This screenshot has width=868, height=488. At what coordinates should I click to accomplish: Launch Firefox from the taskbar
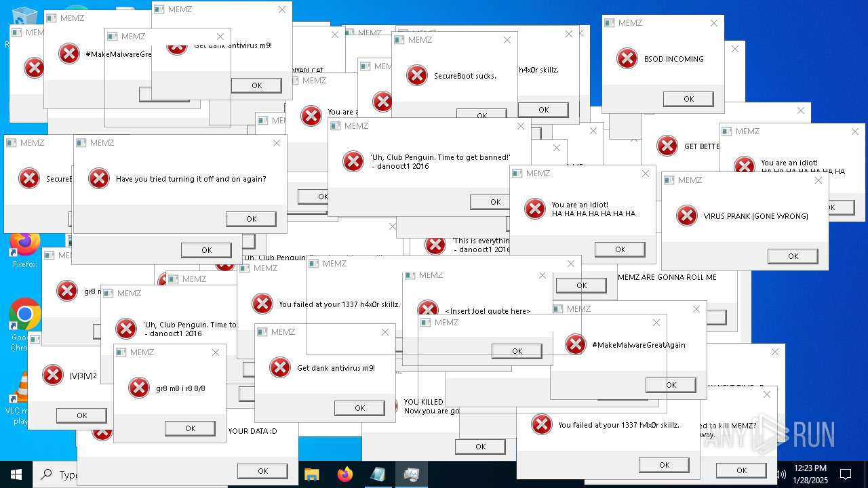coord(344,474)
